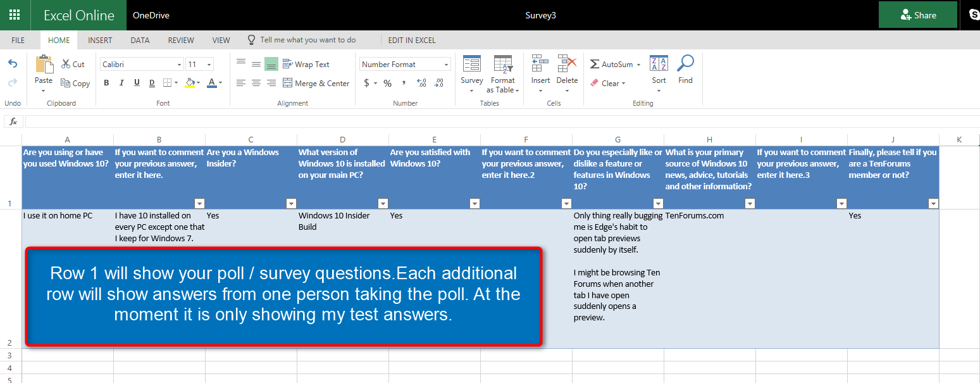980x383 pixels.
Task: Click the Sort A-Z icon
Action: click(x=659, y=63)
